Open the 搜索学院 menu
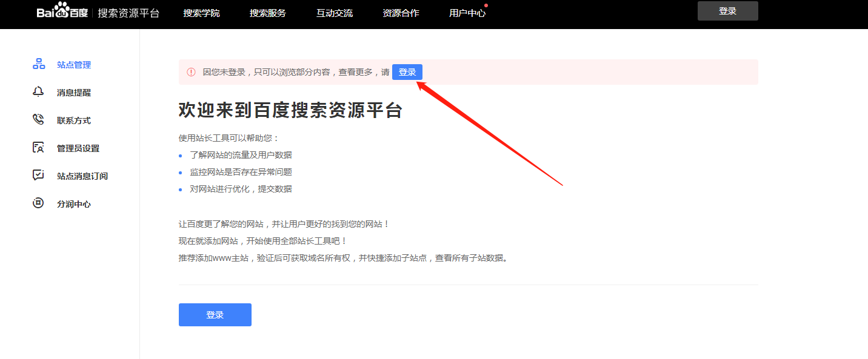This screenshot has width=868, height=359. tap(201, 13)
